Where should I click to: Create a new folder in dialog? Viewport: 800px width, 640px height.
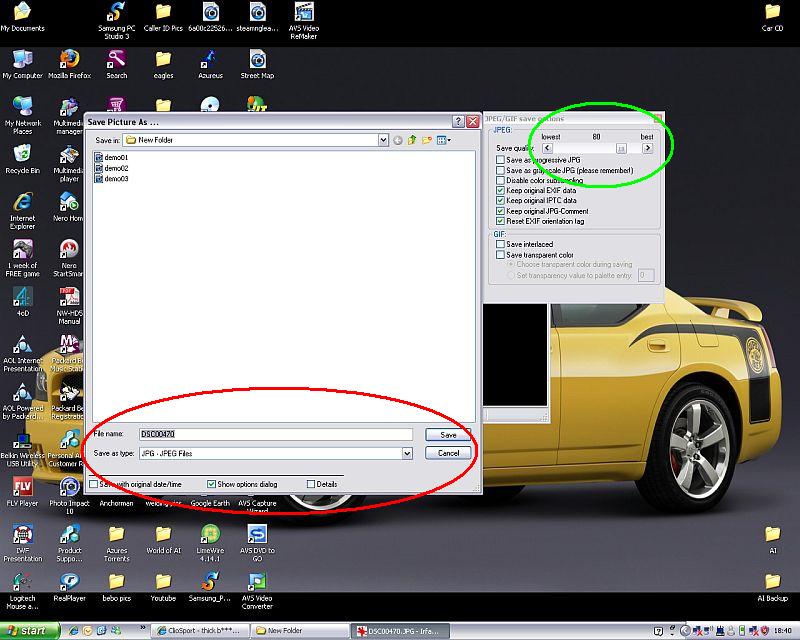426,140
